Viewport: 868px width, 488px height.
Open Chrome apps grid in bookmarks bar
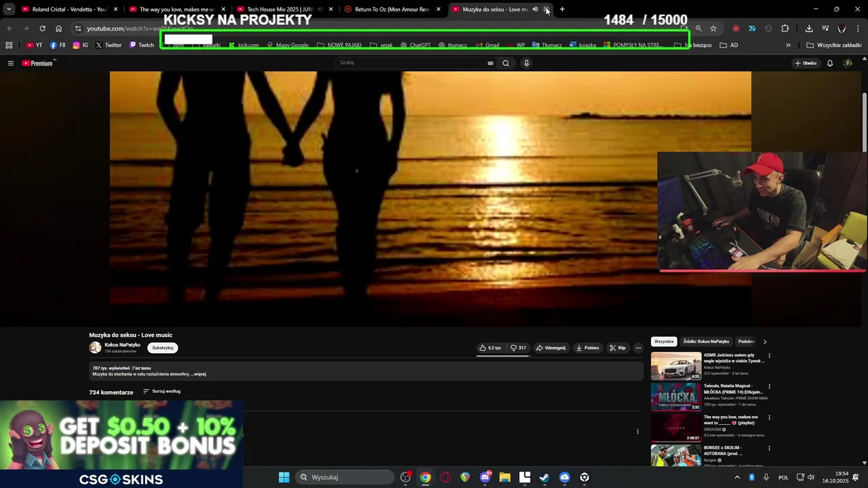(x=9, y=45)
